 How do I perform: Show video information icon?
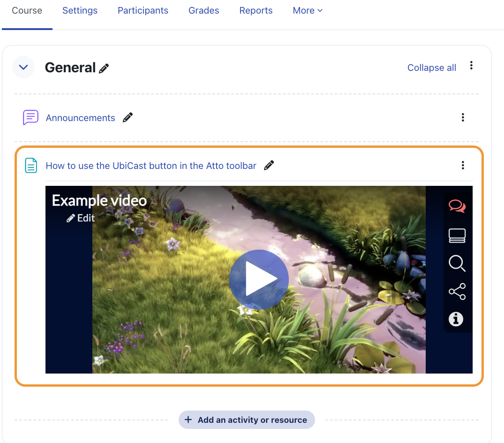click(456, 320)
